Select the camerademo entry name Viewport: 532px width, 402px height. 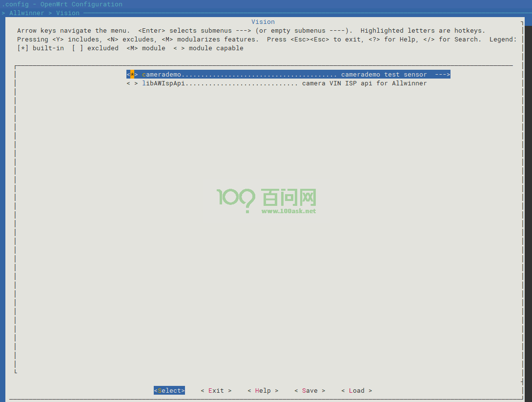(x=162, y=75)
